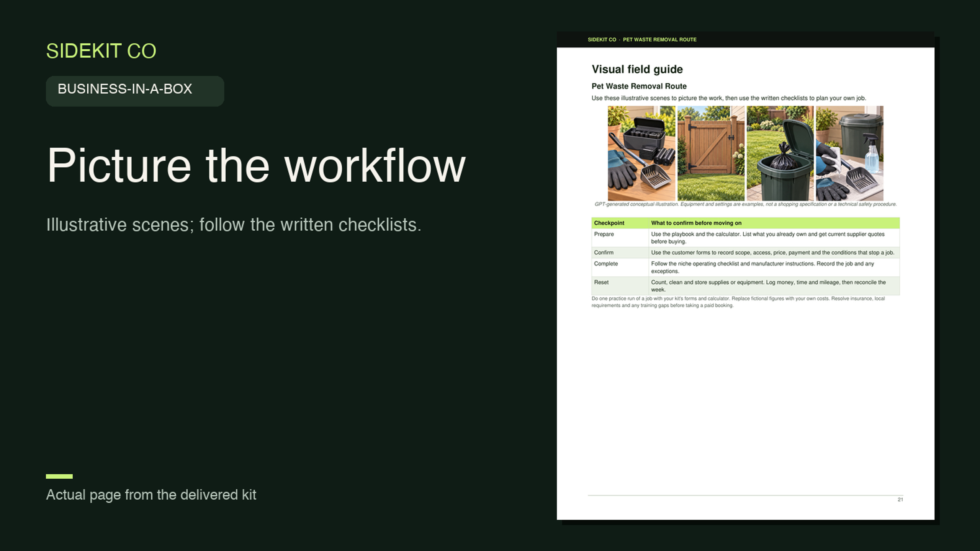Open the tool kit and gloves illustration
Screen dimensions: 980x551
pos(641,153)
